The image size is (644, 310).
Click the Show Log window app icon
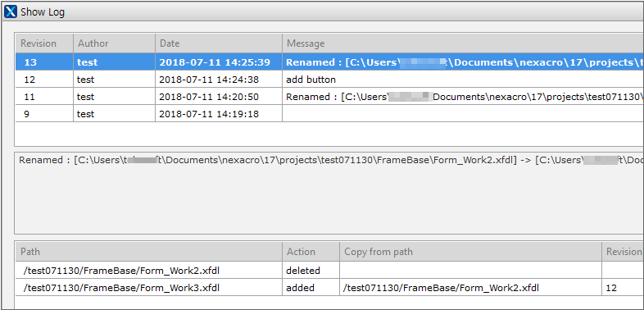pos(11,11)
